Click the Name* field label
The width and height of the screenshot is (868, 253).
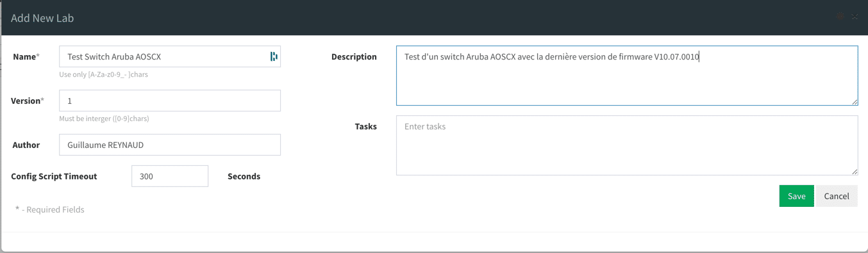point(26,56)
